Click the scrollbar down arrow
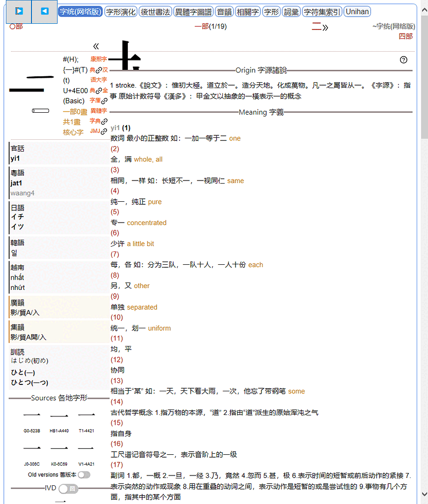The image size is (428, 504). coord(425,494)
